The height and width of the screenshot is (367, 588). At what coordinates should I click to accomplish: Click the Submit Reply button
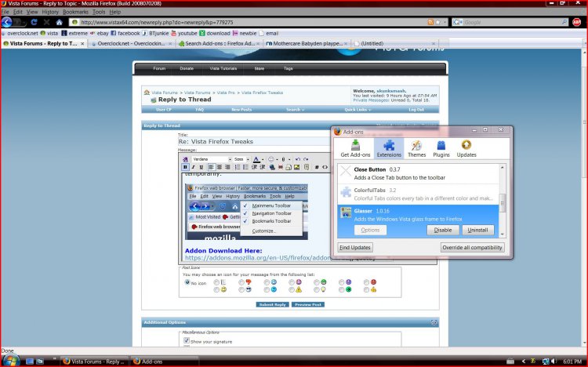273,304
